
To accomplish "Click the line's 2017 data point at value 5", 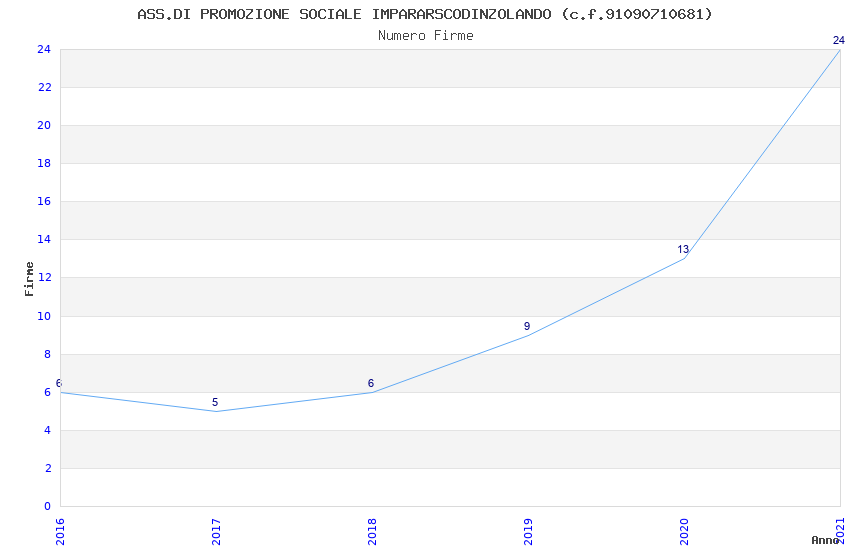I will click(x=216, y=411).
